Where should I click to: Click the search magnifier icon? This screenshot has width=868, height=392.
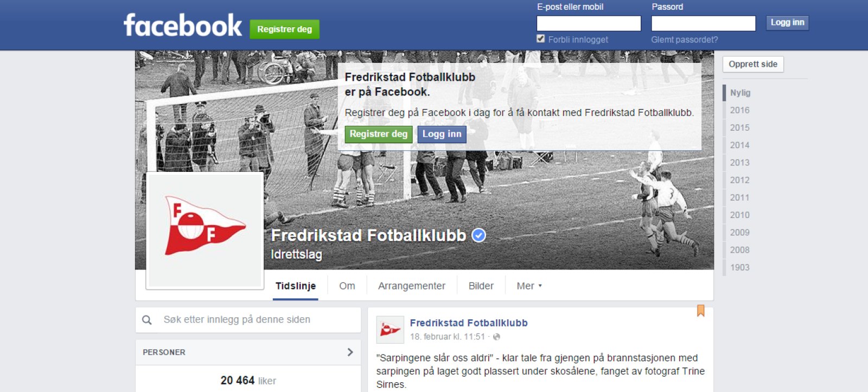[x=147, y=320]
